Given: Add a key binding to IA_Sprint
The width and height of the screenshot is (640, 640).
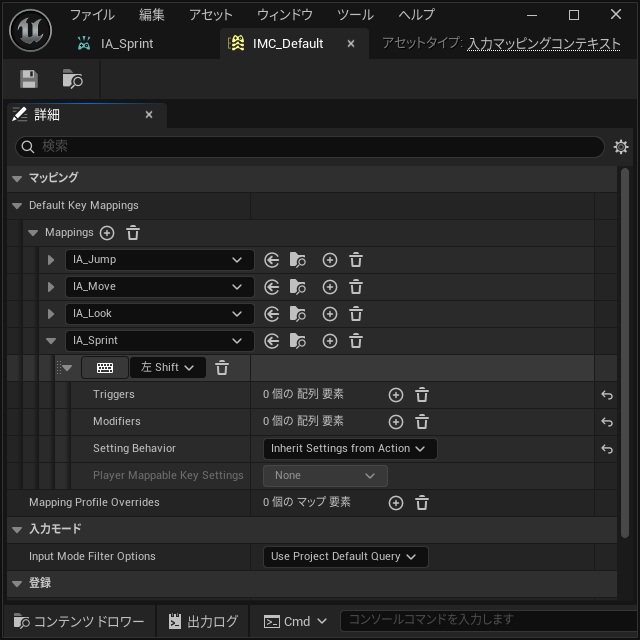Looking at the screenshot, I should [x=330, y=341].
